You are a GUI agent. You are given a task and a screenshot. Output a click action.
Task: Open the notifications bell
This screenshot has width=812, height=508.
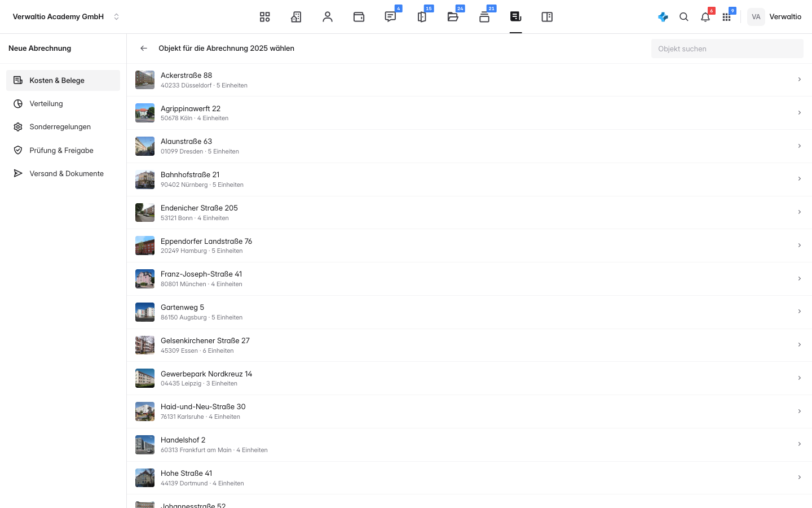tap(705, 17)
